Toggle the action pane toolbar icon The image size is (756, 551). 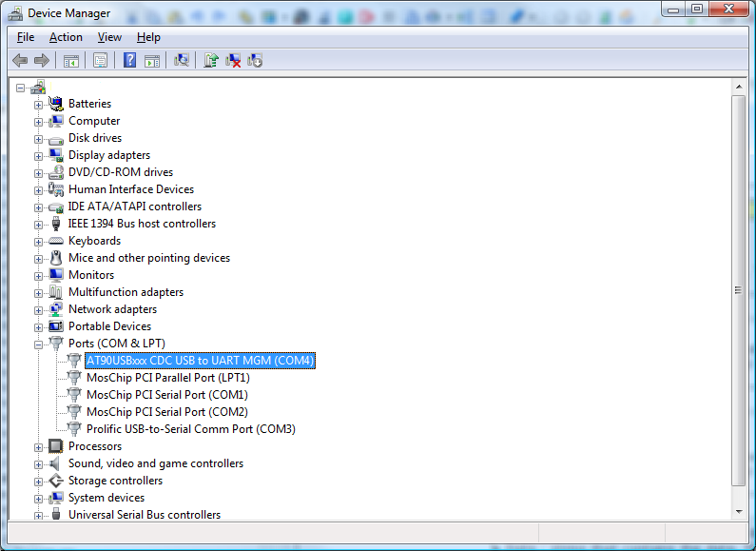[x=152, y=61]
